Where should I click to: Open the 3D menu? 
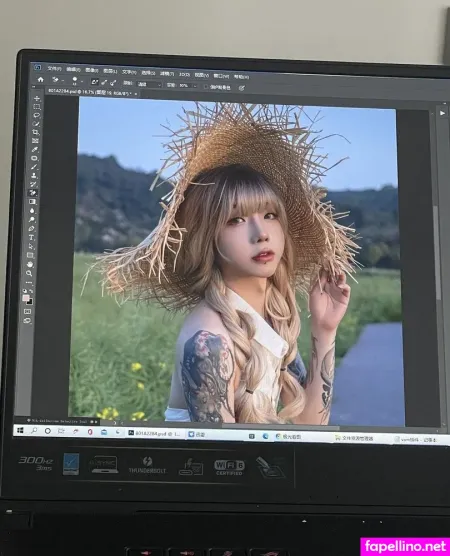click(184, 74)
